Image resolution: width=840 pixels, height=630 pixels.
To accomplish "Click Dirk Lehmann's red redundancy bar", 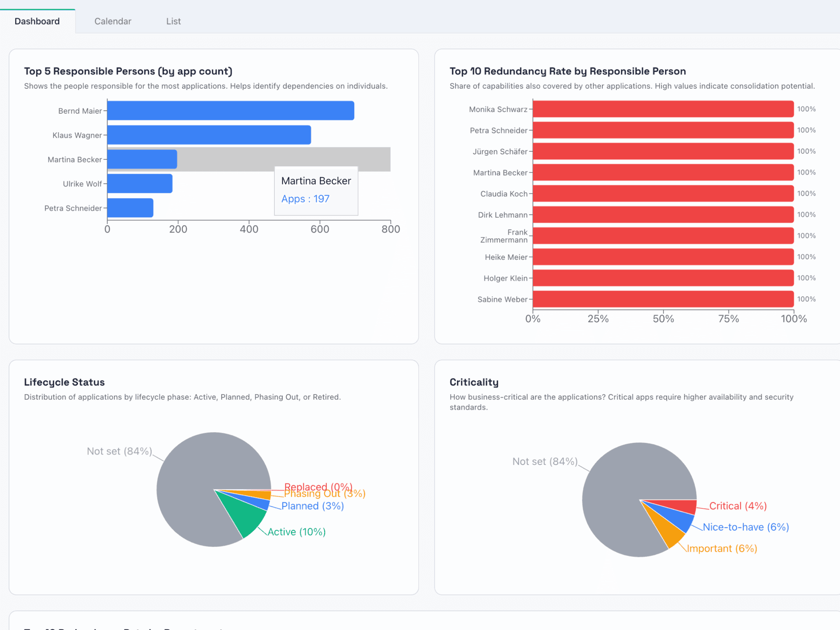I will pos(663,215).
